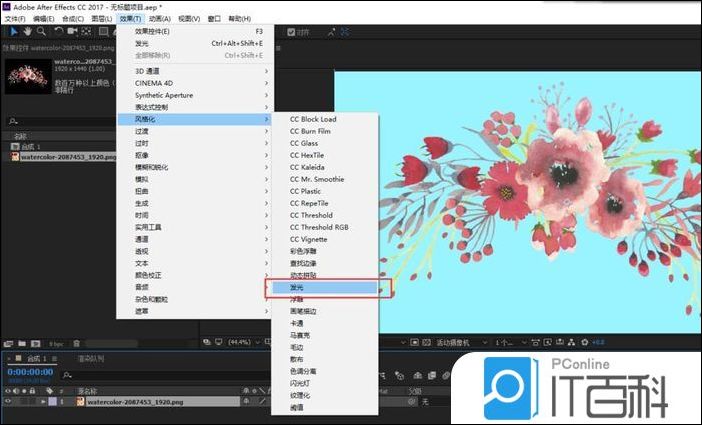Click the exposure reset icon in viewer
Image resolution: width=702 pixels, height=425 pixels.
pyautogui.click(x=583, y=341)
